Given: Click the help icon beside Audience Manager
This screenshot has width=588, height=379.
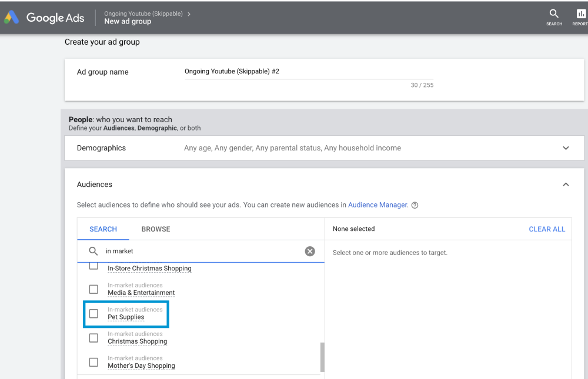Looking at the screenshot, I should [415, 205].
